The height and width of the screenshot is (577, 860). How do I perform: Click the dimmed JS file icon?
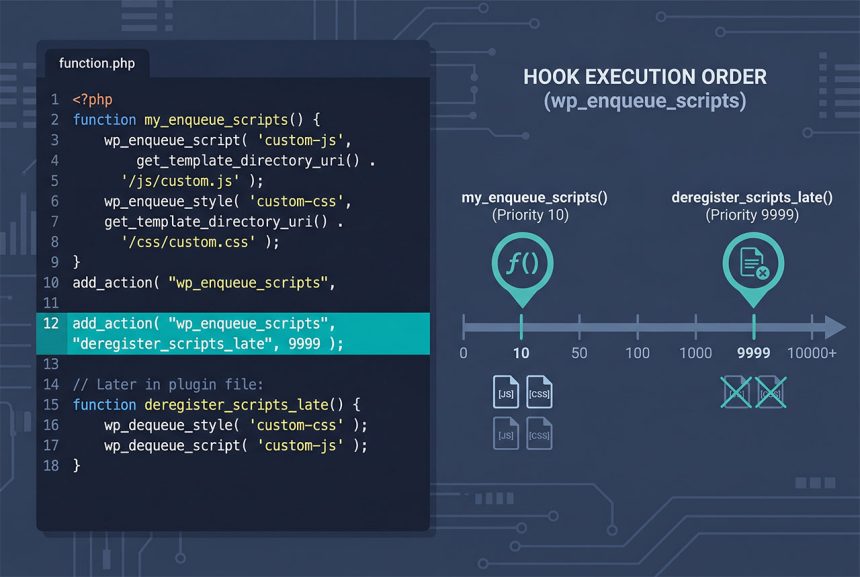(x=506, y=433)
